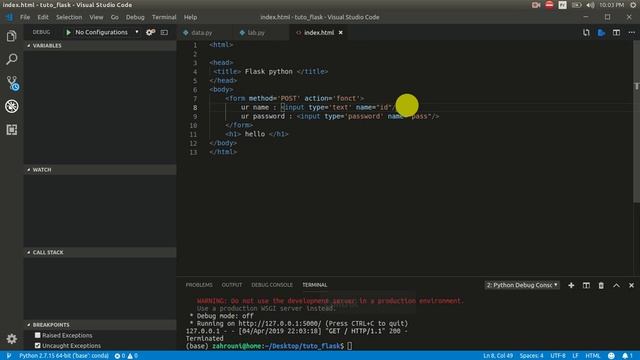Open the Terminal menu
The image size is (640, 360).
[x=164, y=17]
